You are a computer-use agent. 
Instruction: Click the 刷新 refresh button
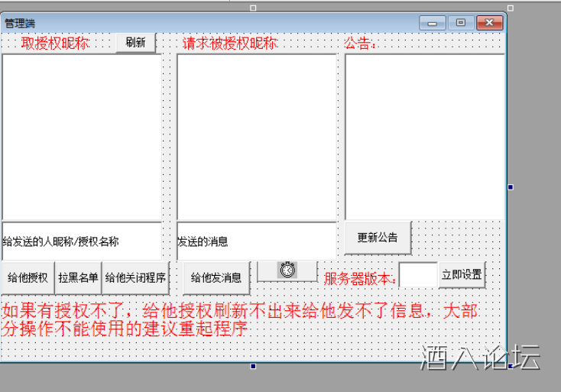135,43
